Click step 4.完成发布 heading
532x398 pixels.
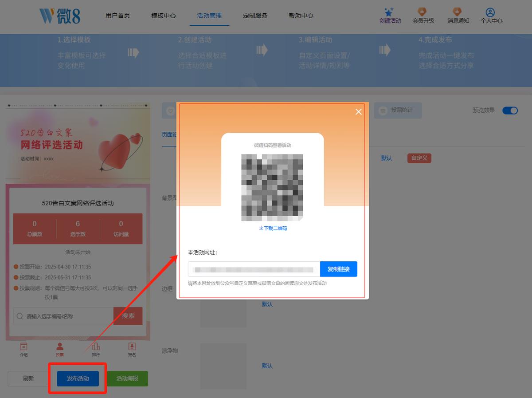(x=435, y=39)
